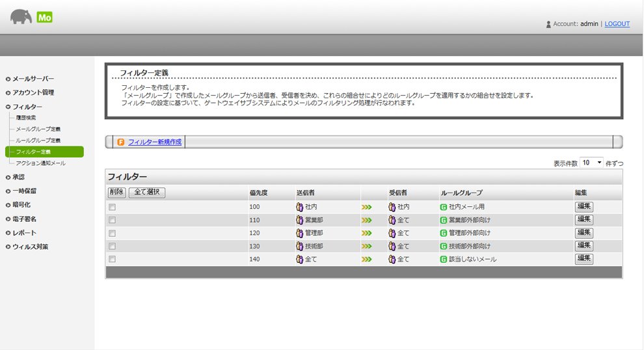The width and height of the screenshot is (644, 350).
Task: Click the 該当しないメール rule group text
Action: 473,259
